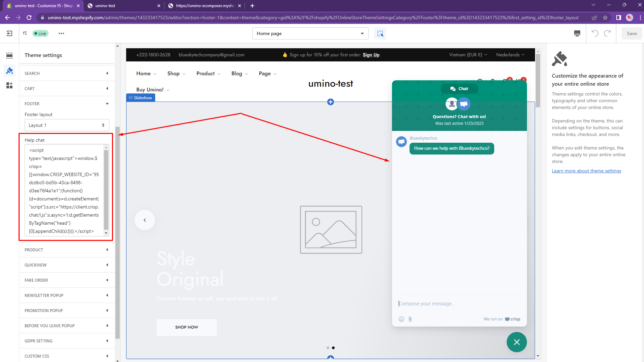Click the browser profile avatar
This screenshot has height=362, width=644.
(x=629, y=18)
